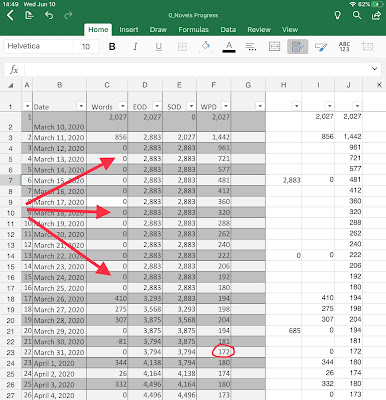Toggle bold formatting
Viewport: 386px width, 400px height.
point(112,47)
